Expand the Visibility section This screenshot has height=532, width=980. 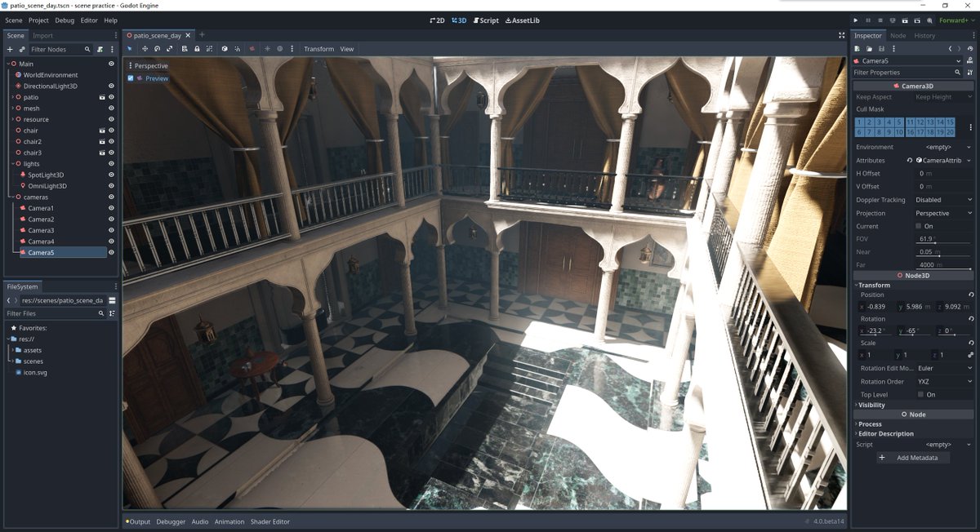point(871,405)
